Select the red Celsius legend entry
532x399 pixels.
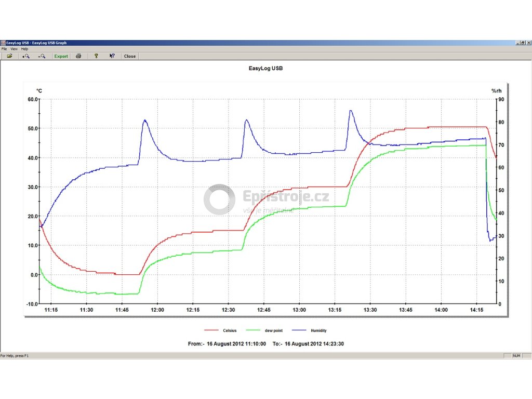pos(229,330)
